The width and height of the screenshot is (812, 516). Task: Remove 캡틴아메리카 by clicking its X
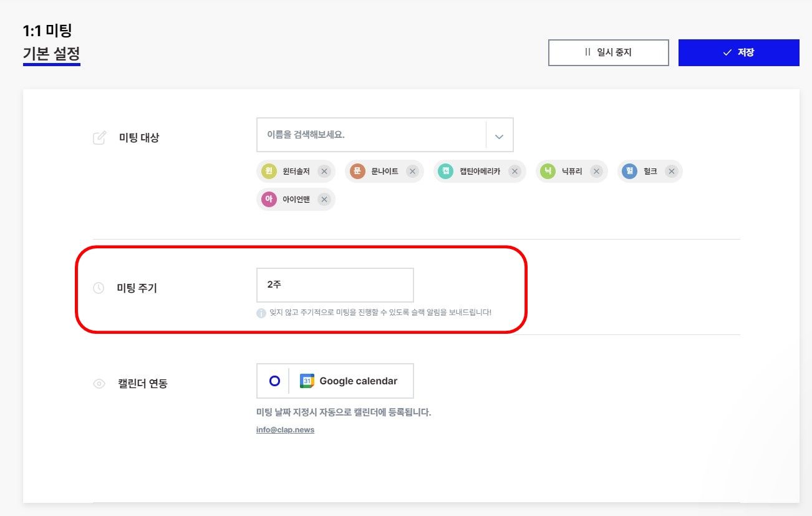515,171
